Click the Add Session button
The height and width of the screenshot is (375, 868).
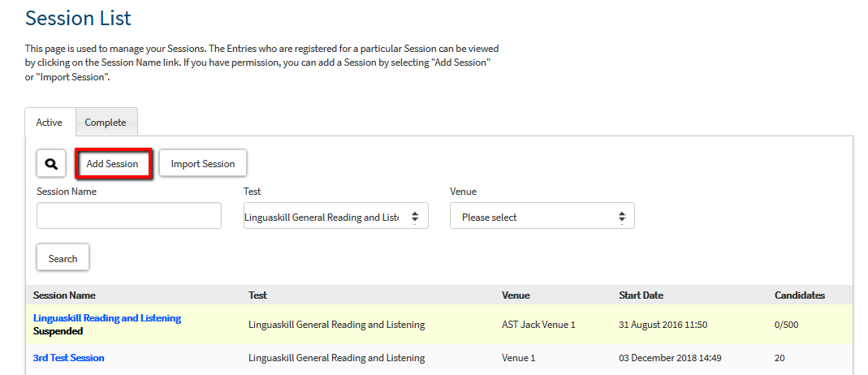pyautogui.click(x=112, y=164)
